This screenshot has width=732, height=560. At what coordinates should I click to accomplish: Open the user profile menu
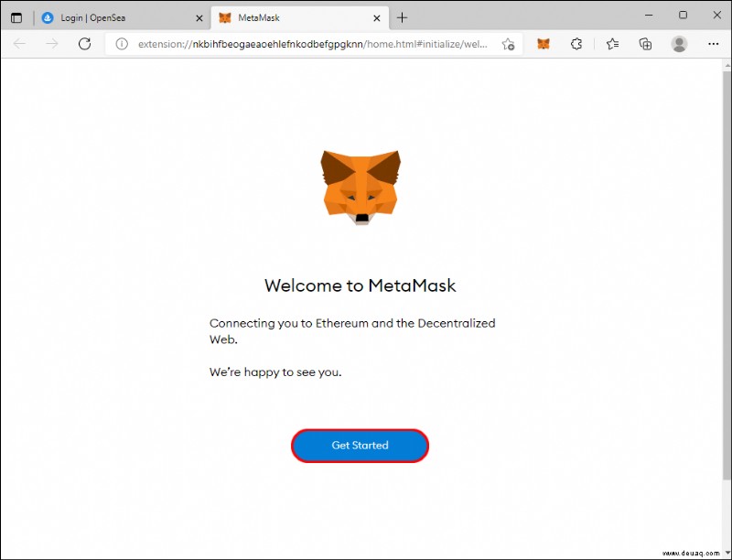679,44
